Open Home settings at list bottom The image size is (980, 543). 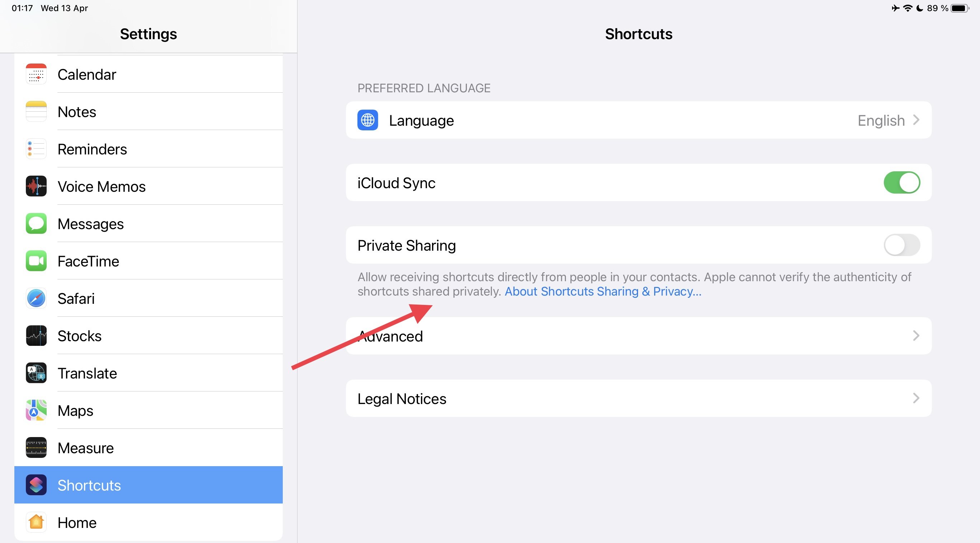(x=148, y=522)
